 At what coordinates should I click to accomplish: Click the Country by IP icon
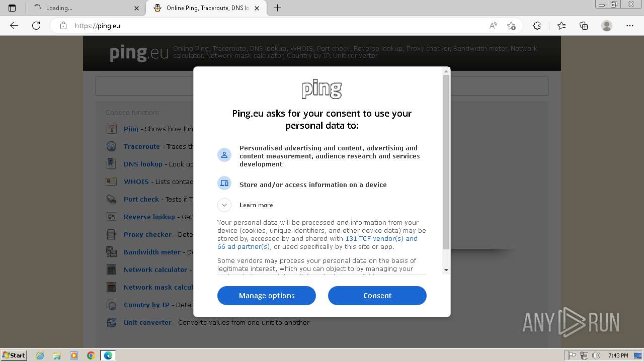(111, 305)
